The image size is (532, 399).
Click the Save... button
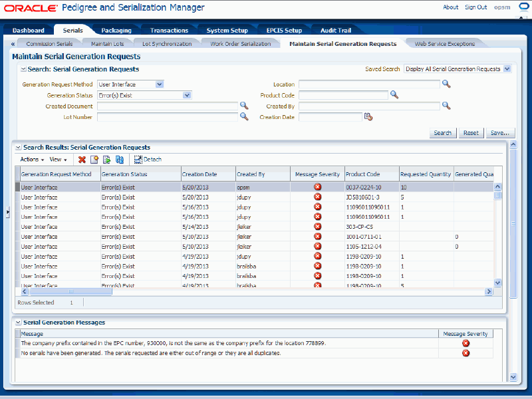500,133
